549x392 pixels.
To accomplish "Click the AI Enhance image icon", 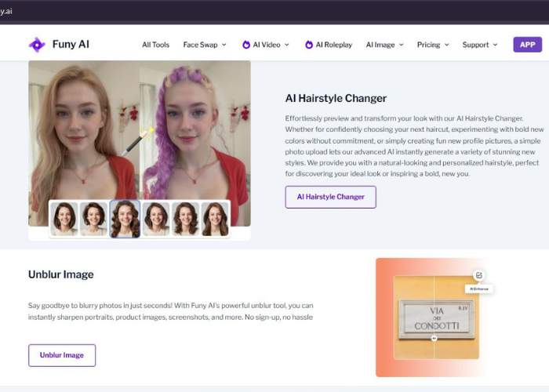I will pos(478,275).
